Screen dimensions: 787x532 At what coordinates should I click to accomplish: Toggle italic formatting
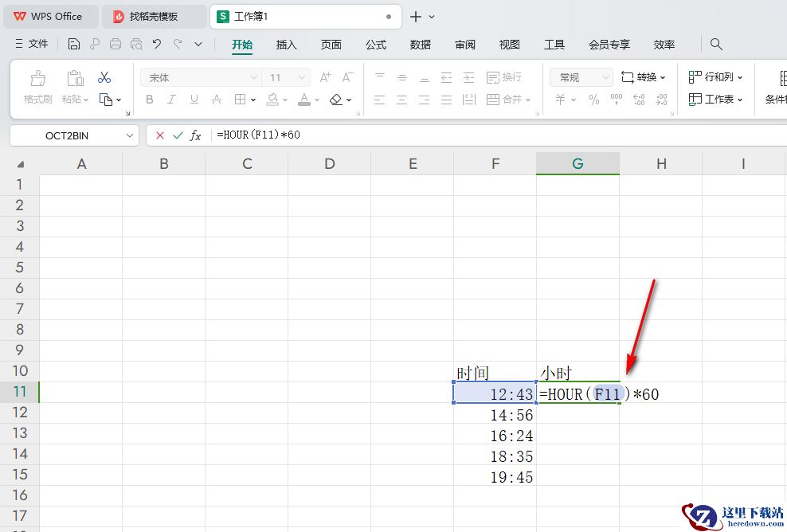point(171,100)
